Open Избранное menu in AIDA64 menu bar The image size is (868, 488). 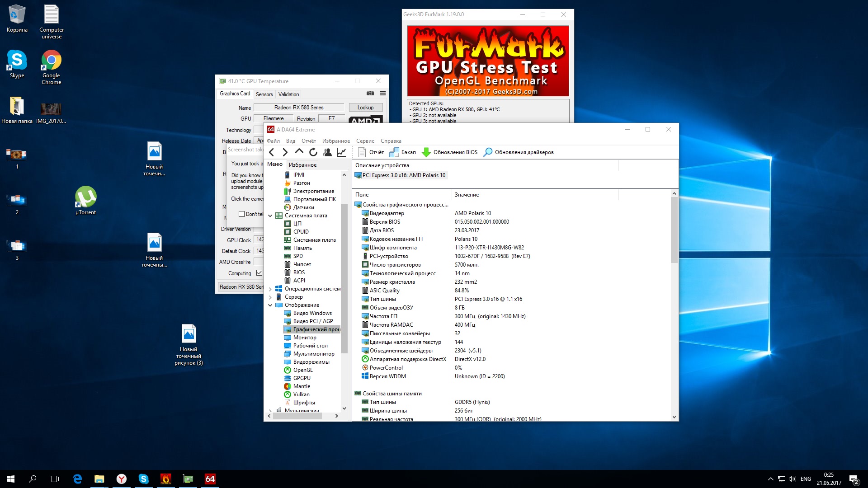point(336,141)
